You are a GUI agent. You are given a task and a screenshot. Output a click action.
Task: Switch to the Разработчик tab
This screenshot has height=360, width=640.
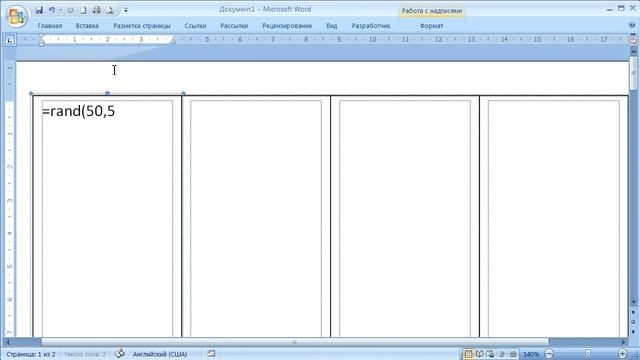(x=371, y=26)
